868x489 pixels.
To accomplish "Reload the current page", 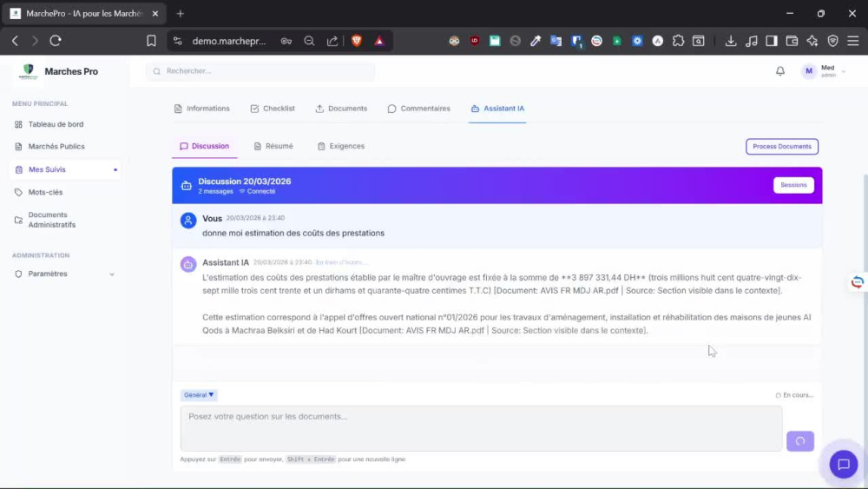I will tap(56, 41).
